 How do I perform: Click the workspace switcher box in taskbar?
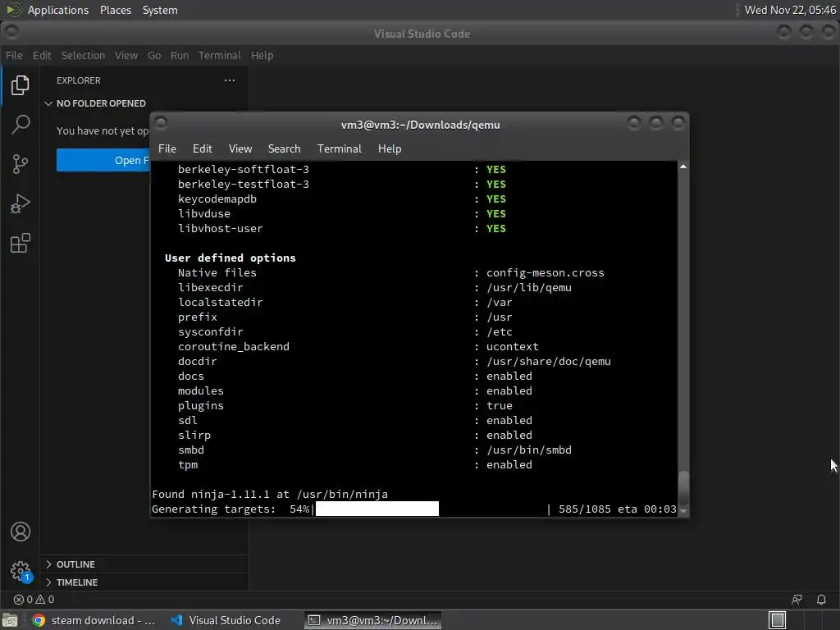click(x=777, y=620)
